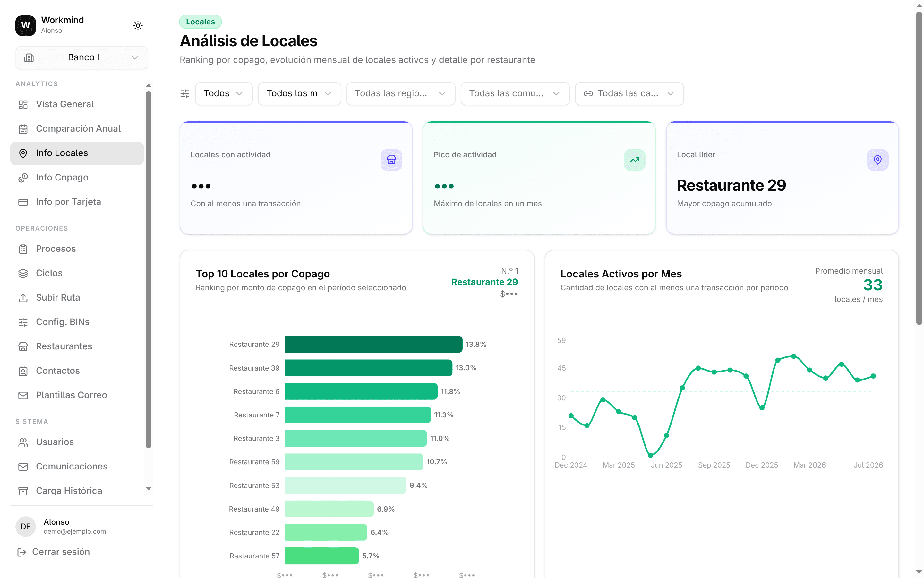The image size is (924, 578).
Task: Click demo@ejemplo.com in user footer
Action: click(75, 532)
